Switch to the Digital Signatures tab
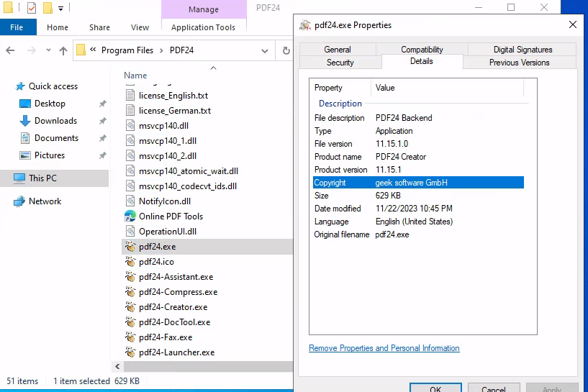 pyautogui.click(x=523, y=50)
